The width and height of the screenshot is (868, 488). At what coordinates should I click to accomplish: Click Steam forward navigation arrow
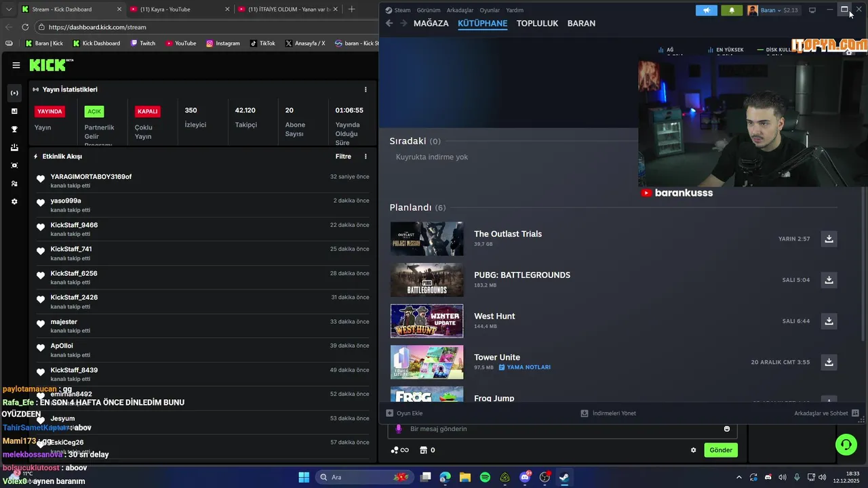(x=403, y=23)
